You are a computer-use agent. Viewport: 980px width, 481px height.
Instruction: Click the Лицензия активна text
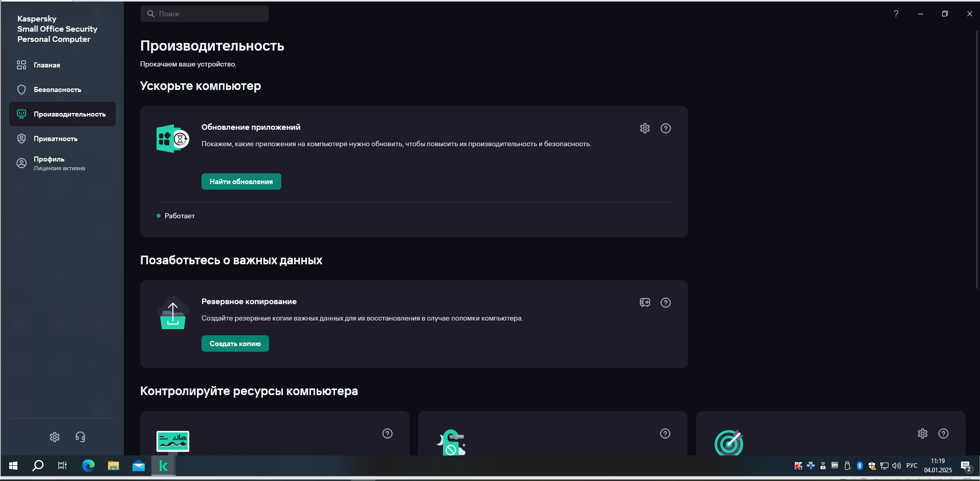tap(59, 168)
